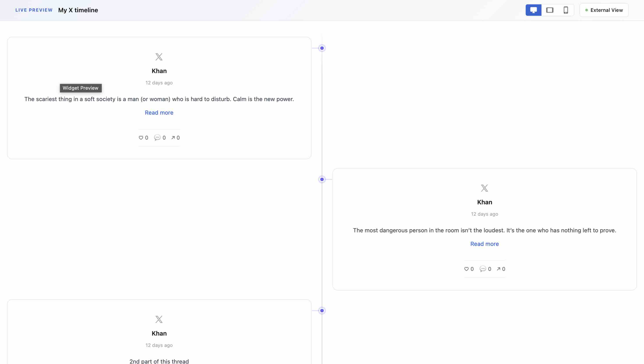This screenshot has height=364, width=644.
Task: Select the third timeline dot marker
Action: point(322,310)
